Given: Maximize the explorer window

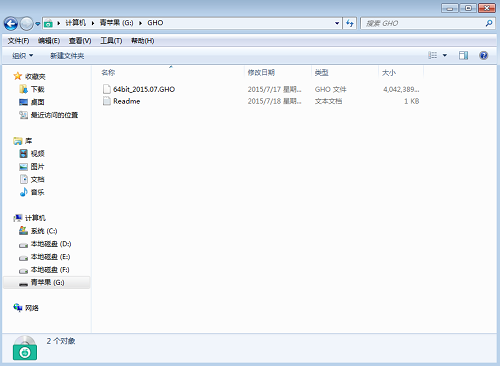Looking at the screenshot, I should [468, 8].
